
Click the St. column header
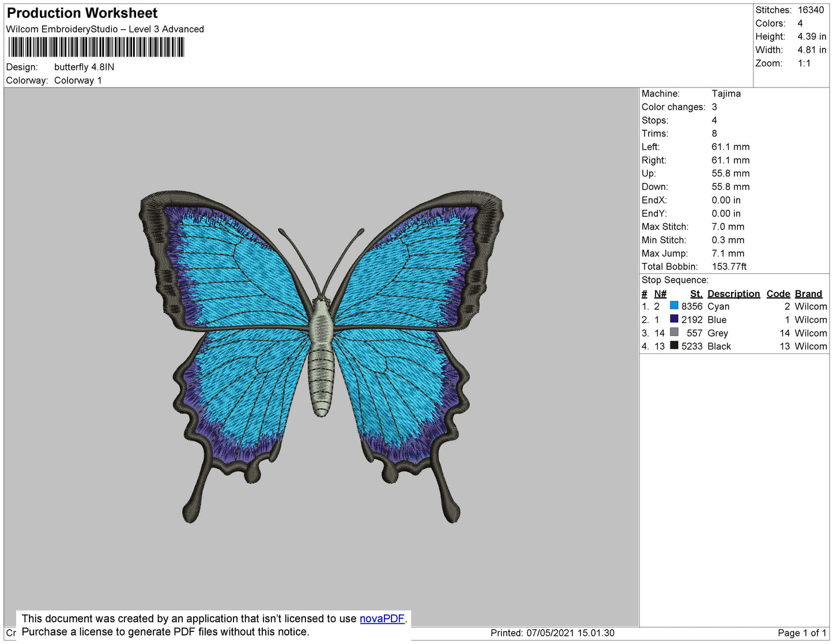pos(696,293)
